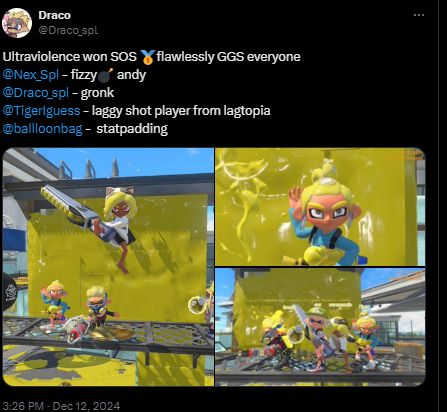Screen dimensions: 447x412
Task: Click the bomb emoji after fizzy
Action: point(106,75)
